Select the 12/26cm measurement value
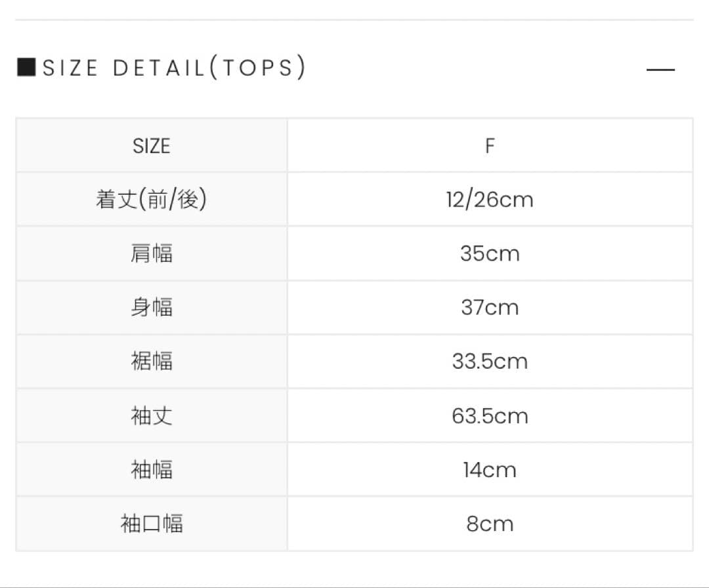This screenshot has height=588, width=709. tap(490, 199)
